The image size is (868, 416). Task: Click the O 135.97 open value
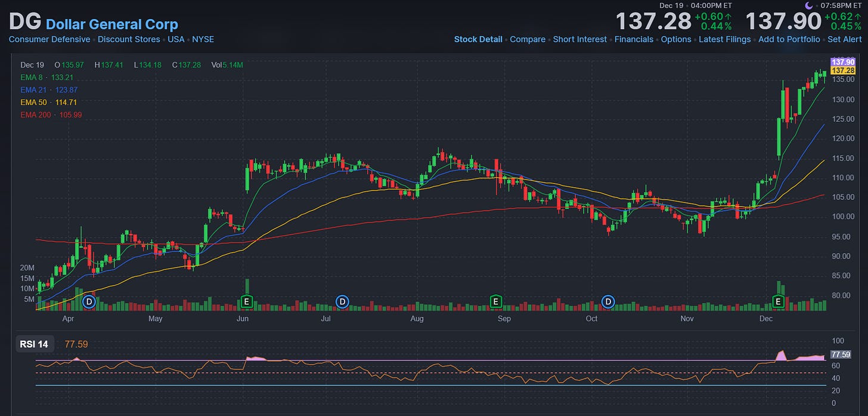tap(69, 64)
